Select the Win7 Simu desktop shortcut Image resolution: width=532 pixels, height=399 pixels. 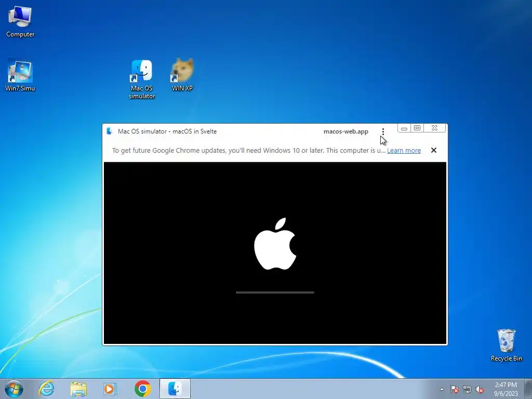[20, 75]
